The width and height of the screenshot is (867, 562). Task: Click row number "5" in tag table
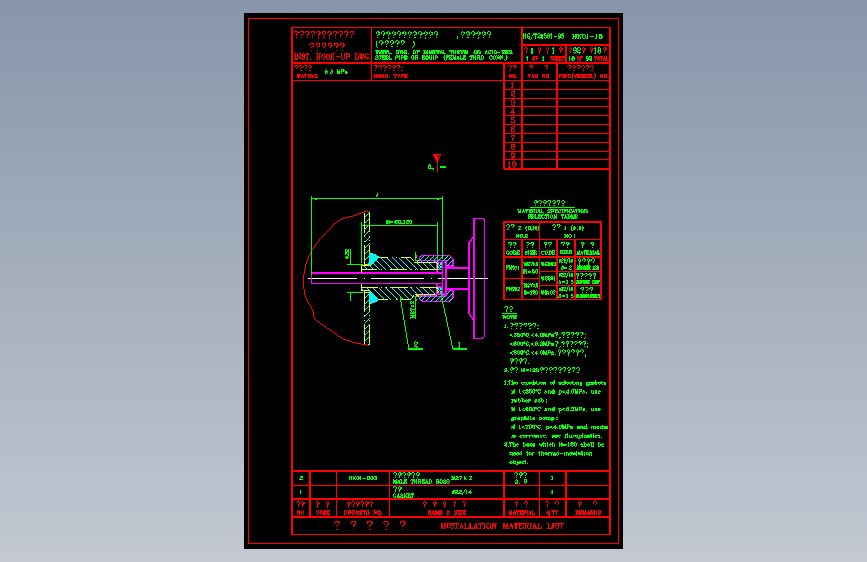tap(513, 121)
